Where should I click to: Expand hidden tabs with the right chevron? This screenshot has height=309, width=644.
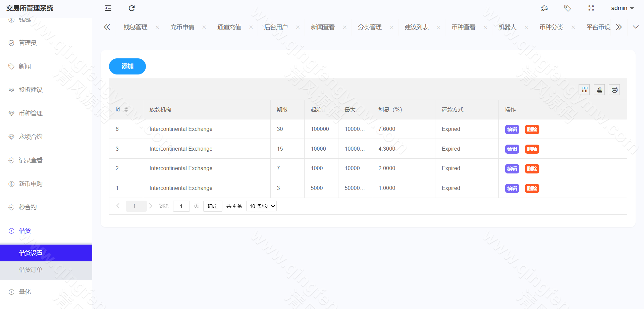click(619, 27)
